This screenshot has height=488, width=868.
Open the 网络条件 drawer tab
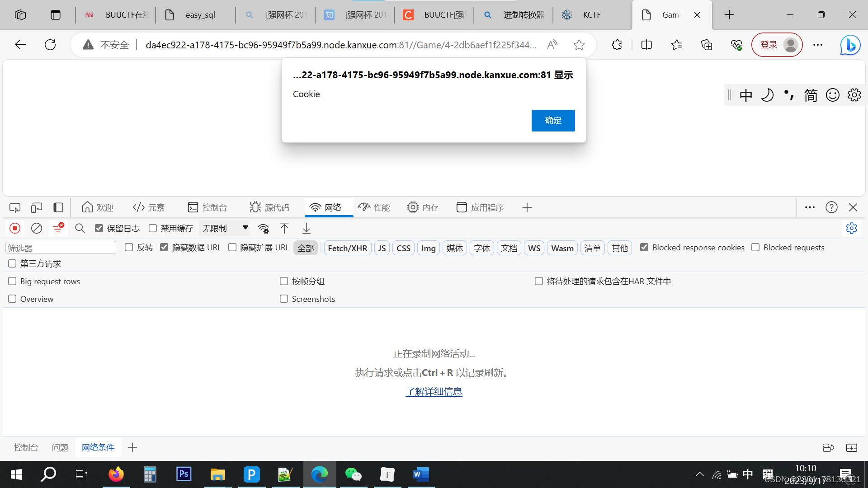coord(98,447)
